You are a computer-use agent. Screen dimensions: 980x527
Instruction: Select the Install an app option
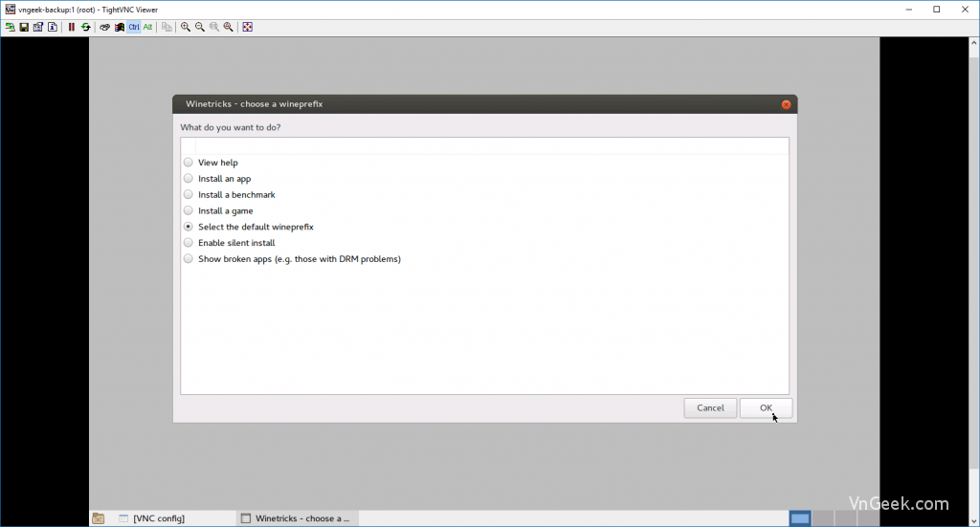[189, 179]
